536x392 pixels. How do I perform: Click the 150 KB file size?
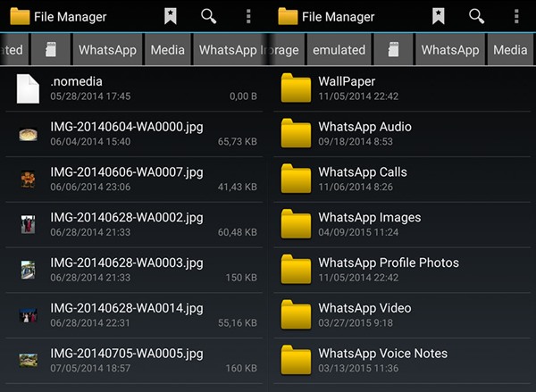coord(241,278)
